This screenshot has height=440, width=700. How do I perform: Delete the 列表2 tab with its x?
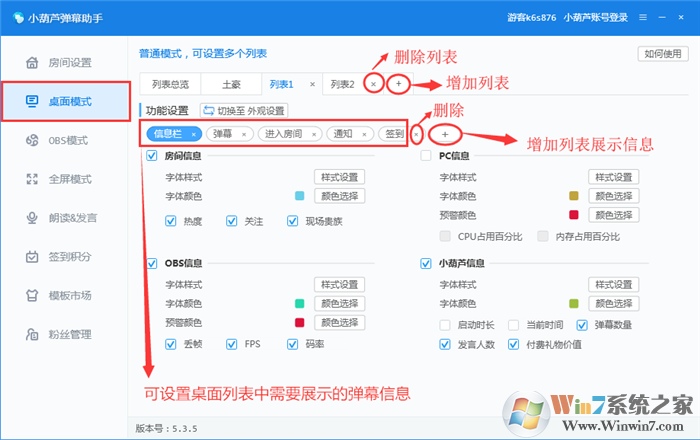point(373,84)
